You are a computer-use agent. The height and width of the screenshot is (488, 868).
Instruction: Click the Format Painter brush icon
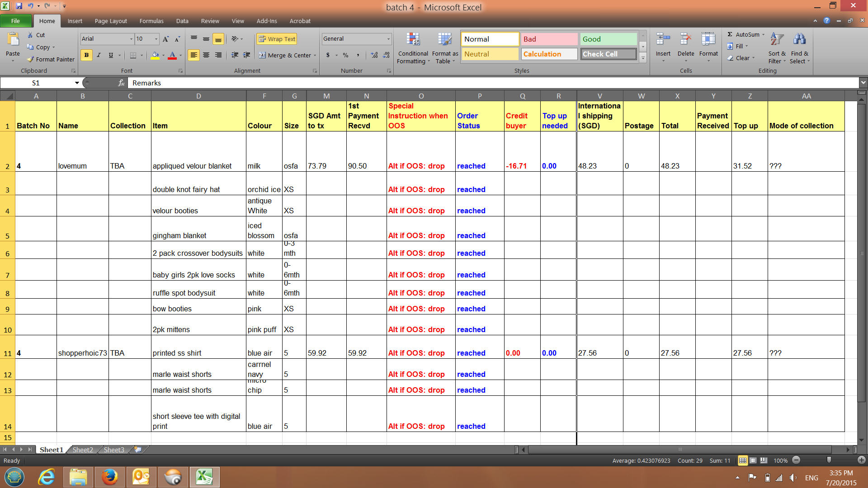(x=30, y=59)
